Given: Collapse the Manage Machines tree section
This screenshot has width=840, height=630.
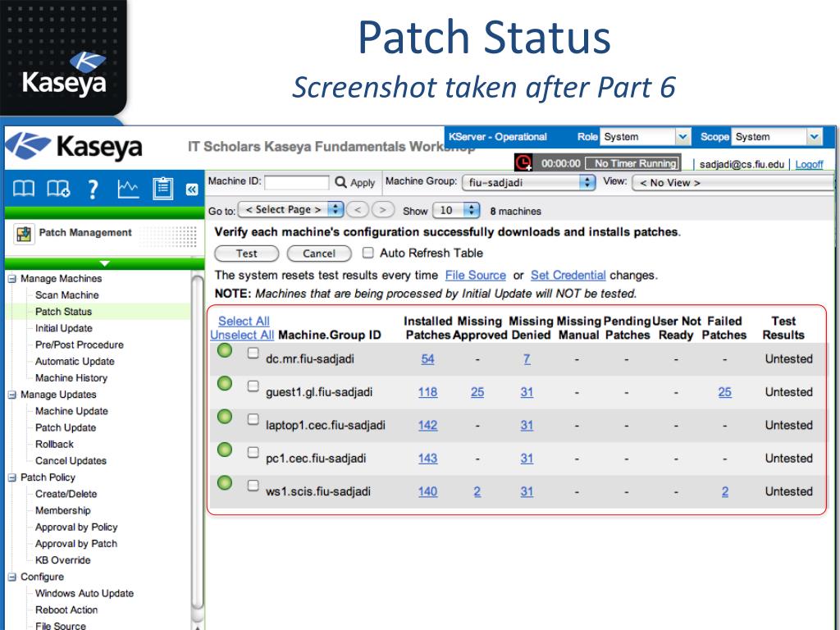Looking at the screenshot, I should click(x=11, y=279).
